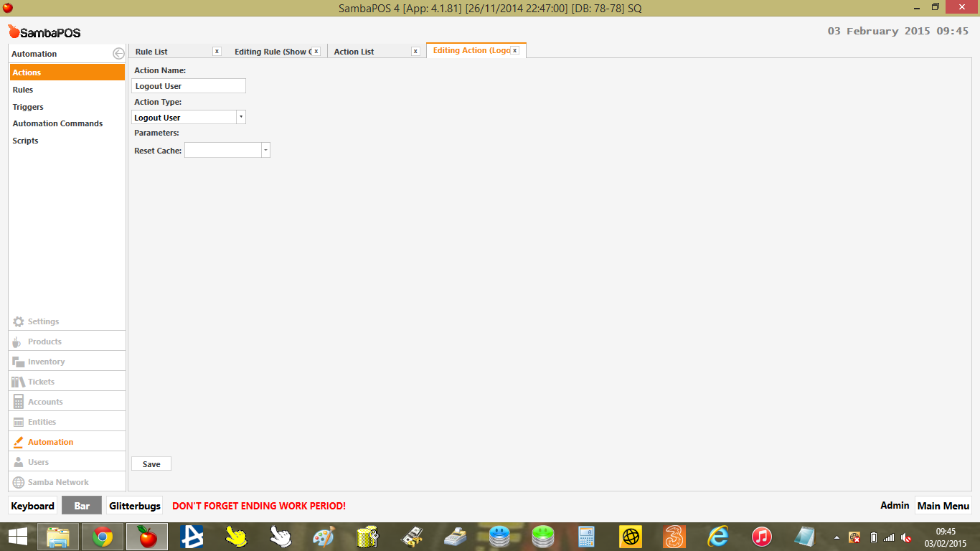Open the Accounts section in sidebar

[45, 402]
